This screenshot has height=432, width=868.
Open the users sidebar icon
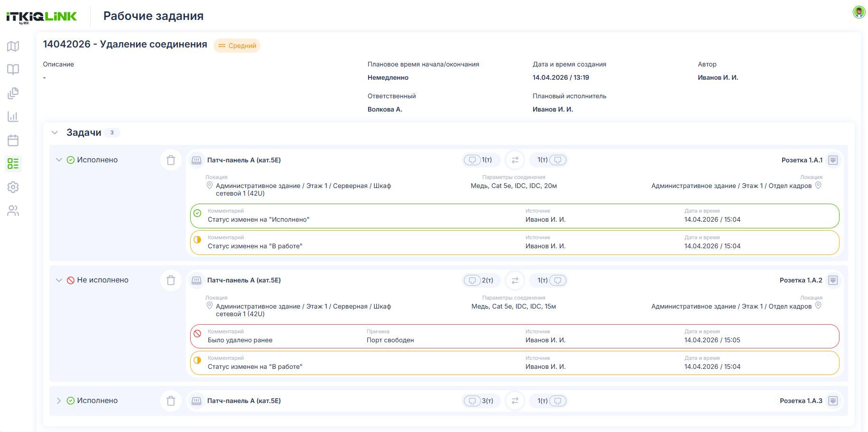coord(13,211)
